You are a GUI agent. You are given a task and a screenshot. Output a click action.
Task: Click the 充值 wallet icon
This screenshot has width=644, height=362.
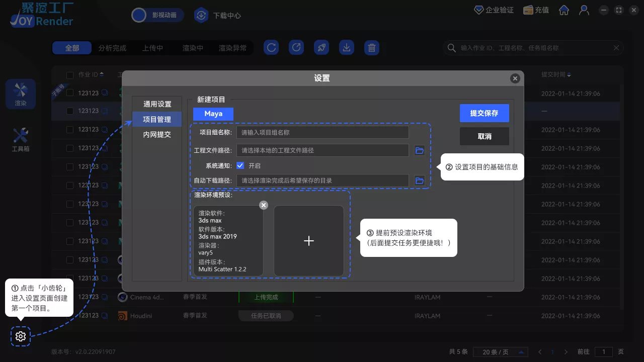point(528,10)
